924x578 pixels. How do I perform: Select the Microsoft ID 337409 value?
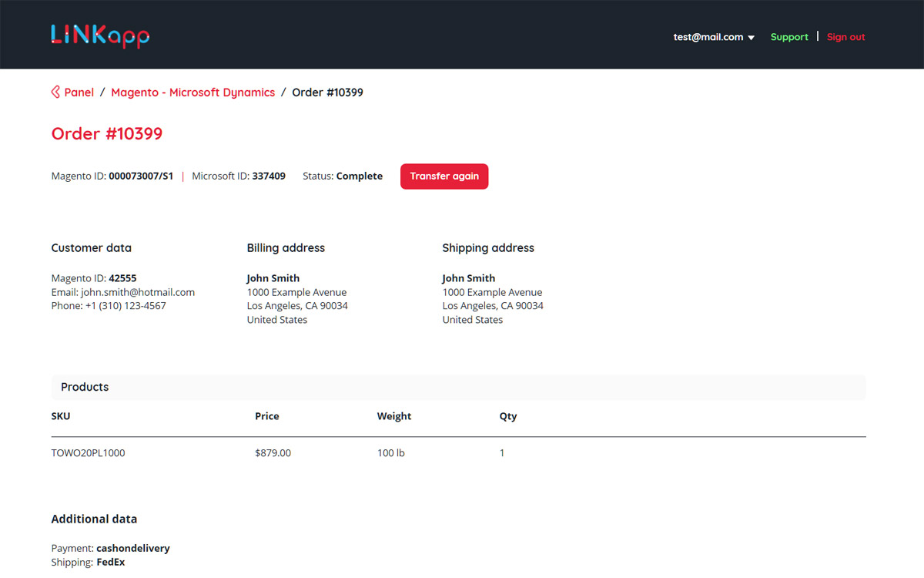(269, 176)
